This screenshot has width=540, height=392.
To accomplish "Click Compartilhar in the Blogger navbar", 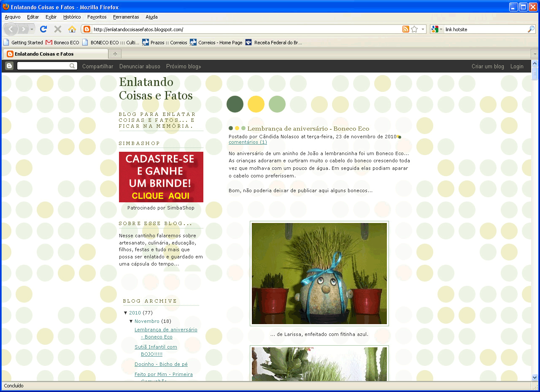I will coord(98,66).
